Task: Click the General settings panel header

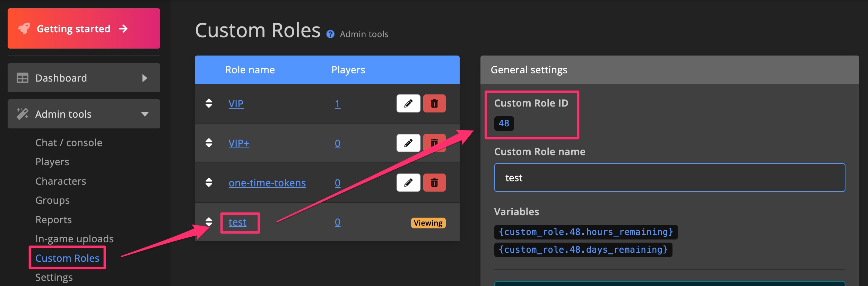Action: pyautogui.click(x=669, y=70)
